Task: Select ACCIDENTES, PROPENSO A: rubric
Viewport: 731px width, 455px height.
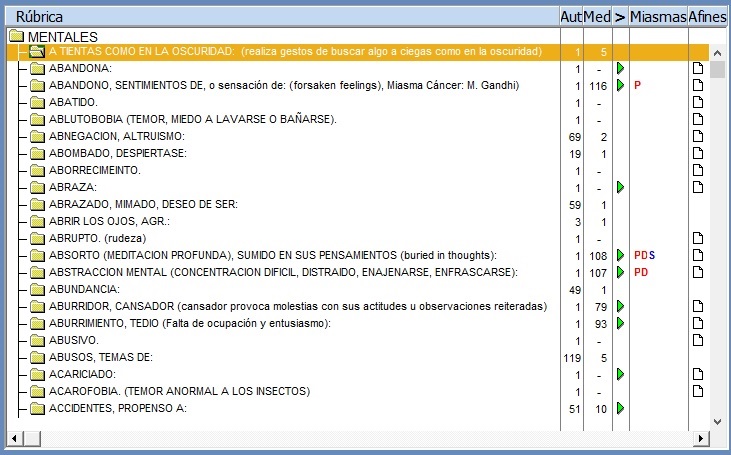Action: (x=117, y=408)
